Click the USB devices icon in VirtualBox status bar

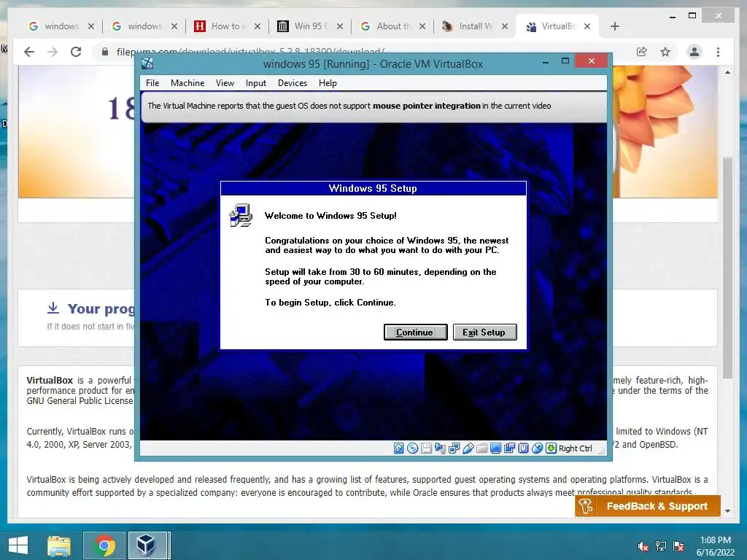click(x=468, y=448)
